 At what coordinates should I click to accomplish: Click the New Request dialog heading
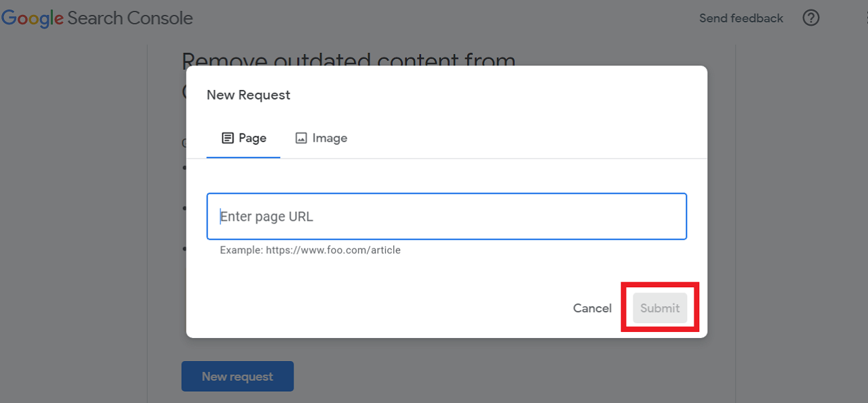(x=248, y=95)
